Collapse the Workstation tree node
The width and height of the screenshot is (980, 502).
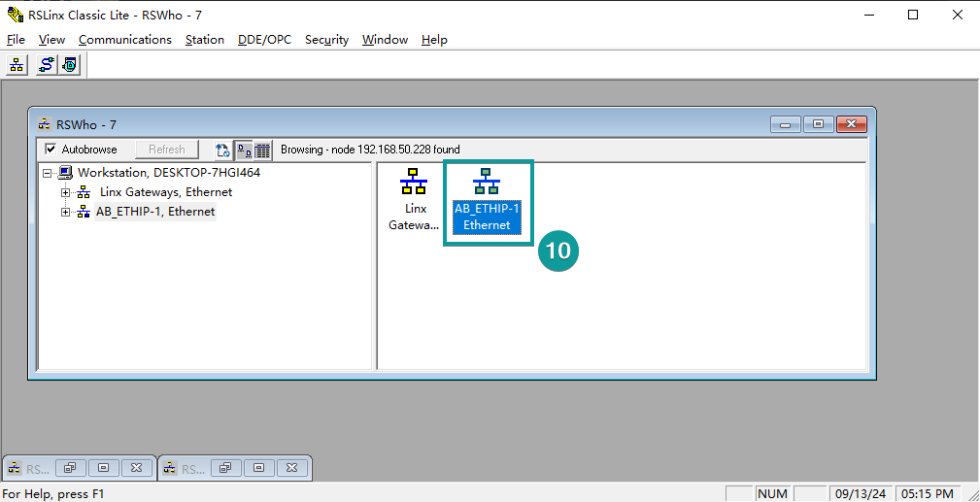(46, 173)
